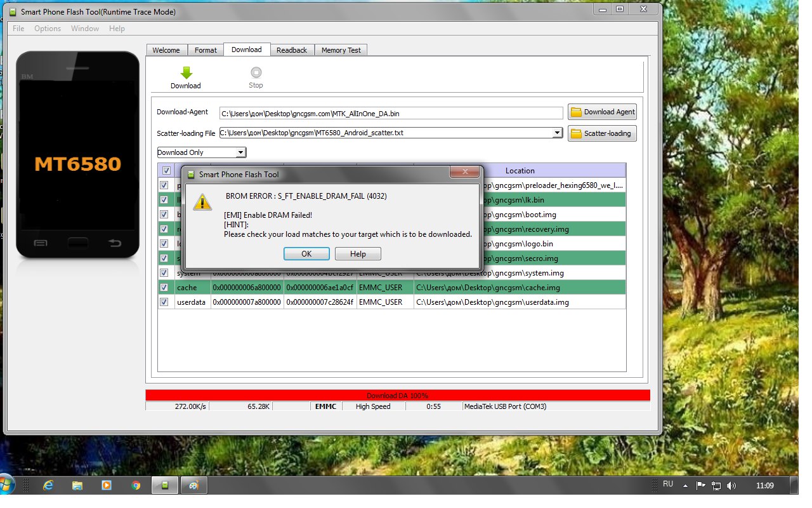This screenshot has width=812, height=508.
Task: Click the green Download arrow icon
Action: pos(186,72)
